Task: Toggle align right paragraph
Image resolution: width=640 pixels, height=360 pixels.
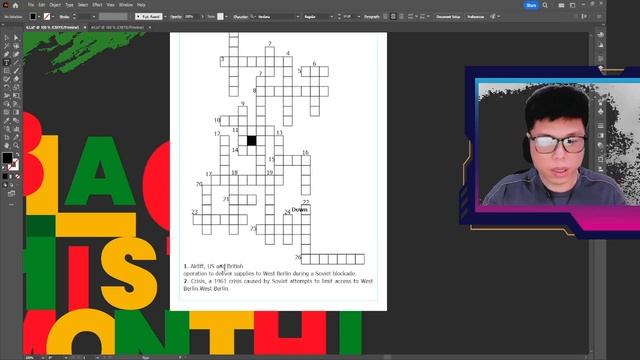Action: [401, 17]
